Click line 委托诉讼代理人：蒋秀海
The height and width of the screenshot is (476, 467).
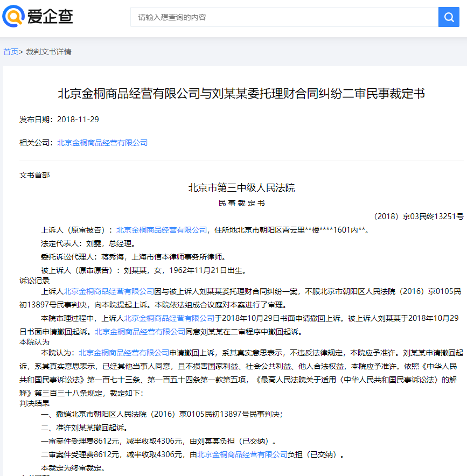(x=134, y=257)
